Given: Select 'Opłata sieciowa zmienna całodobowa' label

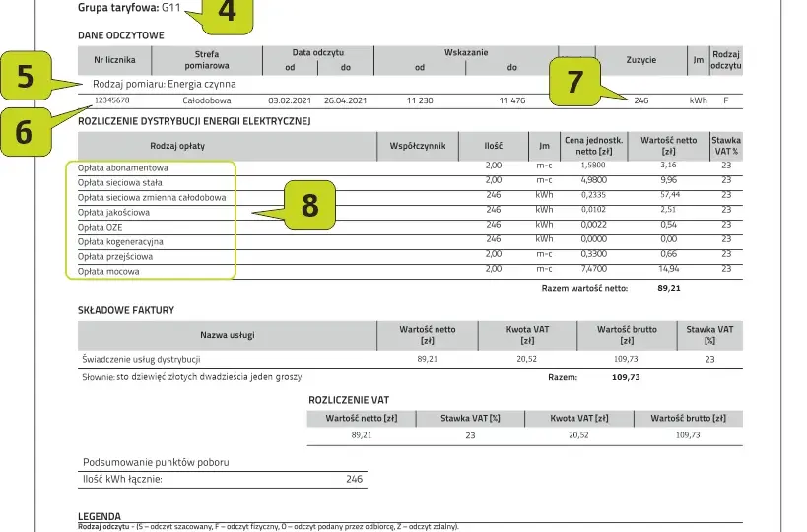Looking at the screenshot, I should (x=152, y=198).
